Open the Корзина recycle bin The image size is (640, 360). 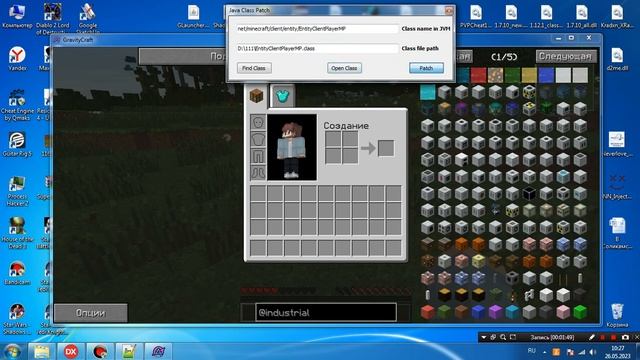pos(617,315)
